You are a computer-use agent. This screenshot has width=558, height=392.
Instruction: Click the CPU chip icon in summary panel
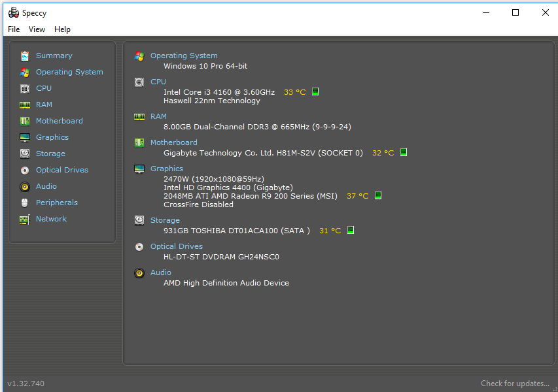tap(139, 82)
